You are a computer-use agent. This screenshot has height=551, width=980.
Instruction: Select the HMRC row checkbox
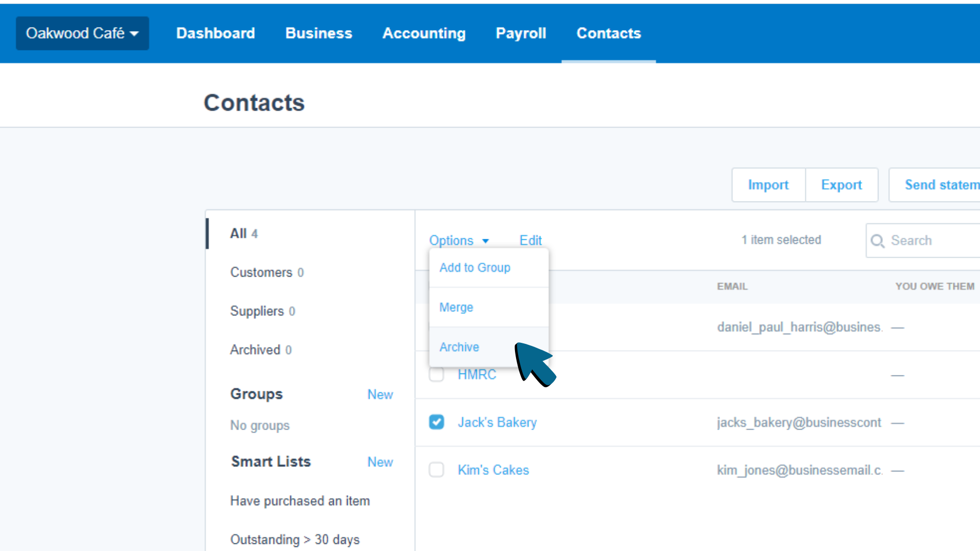436,374
